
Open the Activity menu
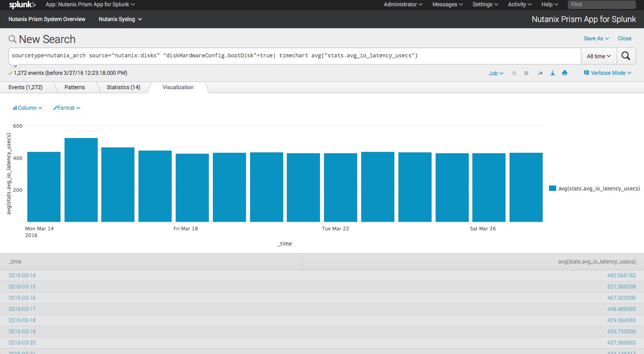[x=520, y=4]
